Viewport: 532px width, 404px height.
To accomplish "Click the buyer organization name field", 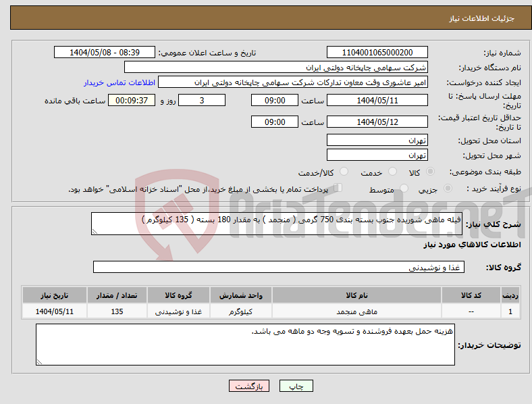I will pyautogui.click(x=276, y=67).
